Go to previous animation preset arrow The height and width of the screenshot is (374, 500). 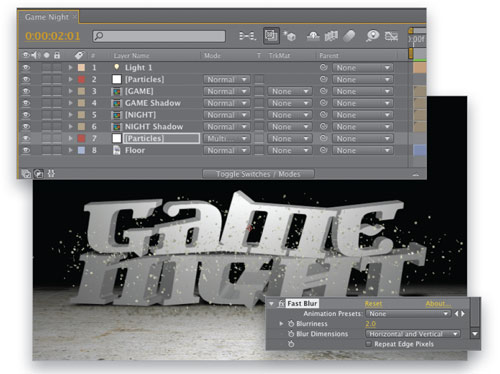(456, 314)
